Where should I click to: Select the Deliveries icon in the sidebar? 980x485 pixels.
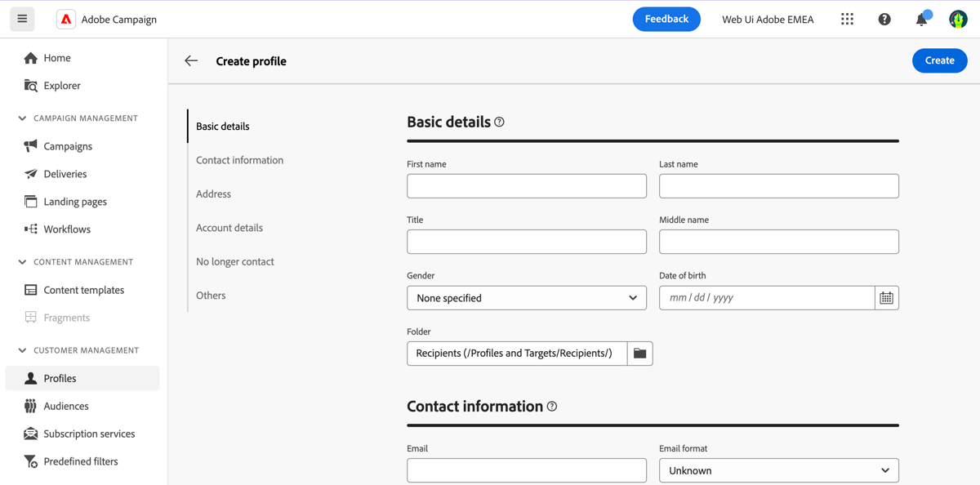tap(30, 173)
